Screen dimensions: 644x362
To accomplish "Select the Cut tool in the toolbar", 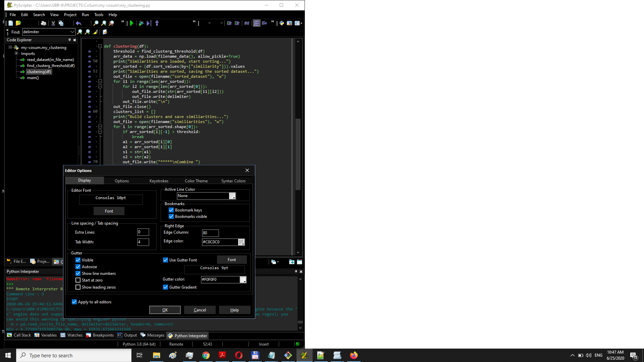I will pyautogui.click(x=53, y=23).
